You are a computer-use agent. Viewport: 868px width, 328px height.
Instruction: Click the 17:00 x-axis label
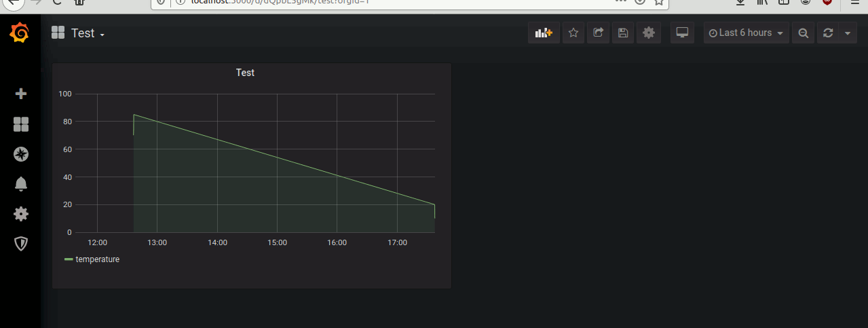[x=397, y=242]
